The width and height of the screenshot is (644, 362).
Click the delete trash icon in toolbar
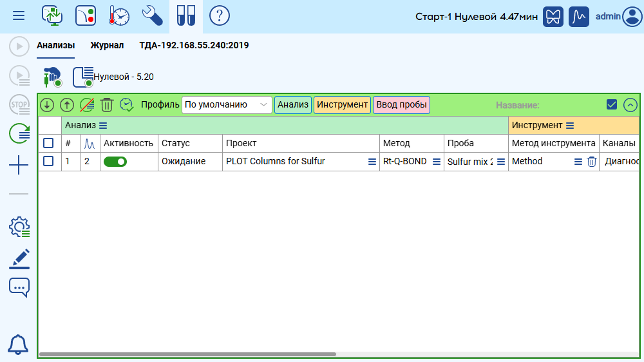pyautogui.click(x=107, y=104)
